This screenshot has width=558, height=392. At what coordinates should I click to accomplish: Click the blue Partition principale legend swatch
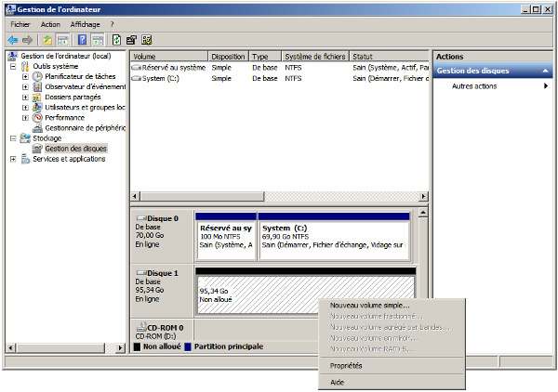coord(188,346)
